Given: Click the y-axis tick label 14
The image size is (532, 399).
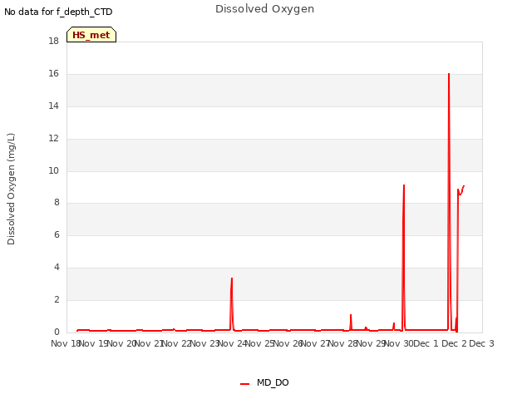Looking at the screenshot, I should click(53, 106).
